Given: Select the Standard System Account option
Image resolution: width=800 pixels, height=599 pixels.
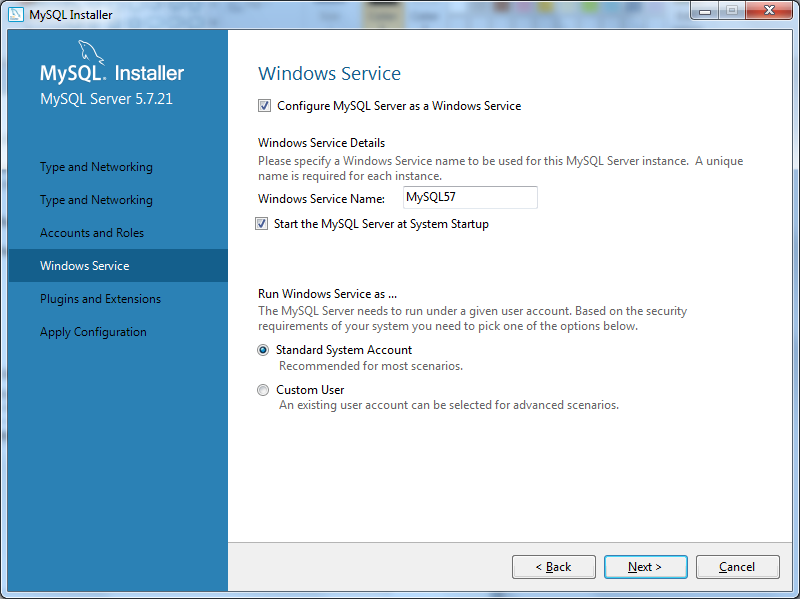Looking at the screenshot, I should [262, 350].
